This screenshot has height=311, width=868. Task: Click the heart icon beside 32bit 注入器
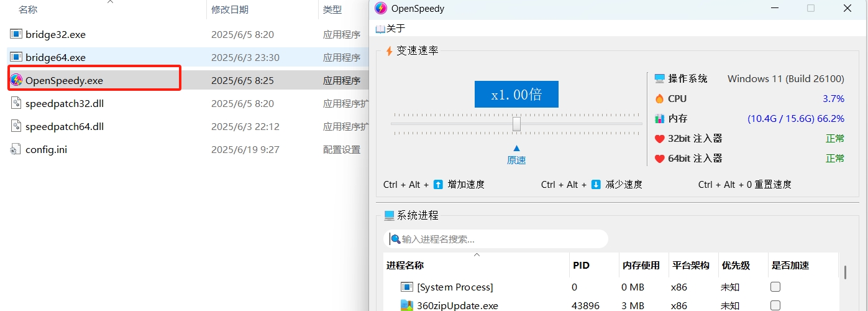(x=659, y=139)
